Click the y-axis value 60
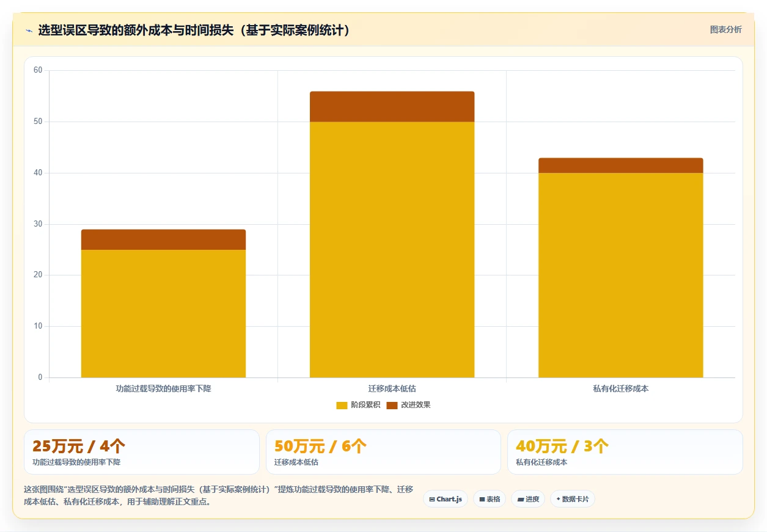The width and height of the screenshot is (767, 532). [38, 70]
